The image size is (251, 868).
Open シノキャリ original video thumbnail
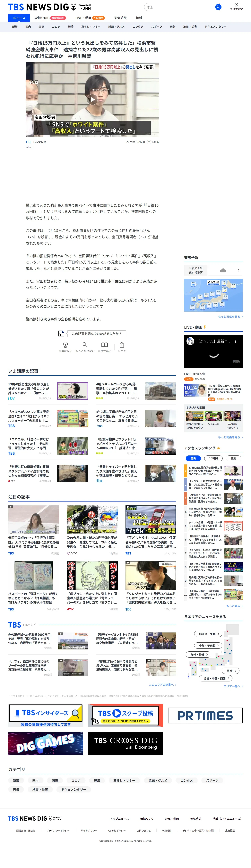[x=213, y=416]
